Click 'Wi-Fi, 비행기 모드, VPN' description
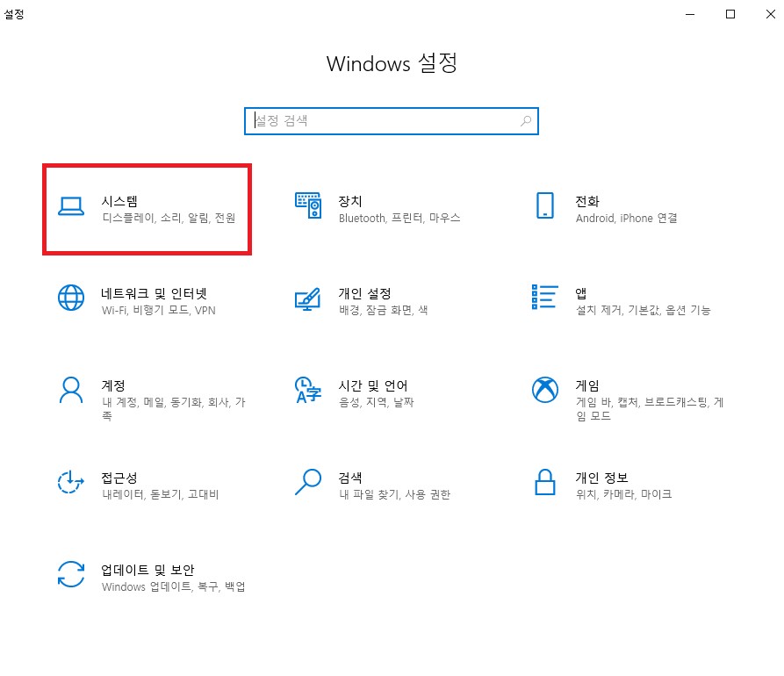This screenshot has height=676, width=784. [x=159, y=310]
